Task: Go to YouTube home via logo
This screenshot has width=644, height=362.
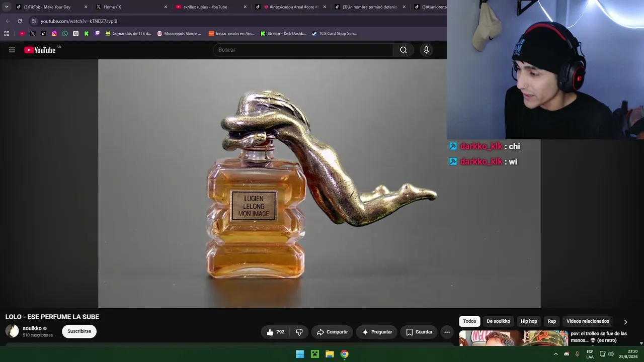Action: [x=40, y=50]
